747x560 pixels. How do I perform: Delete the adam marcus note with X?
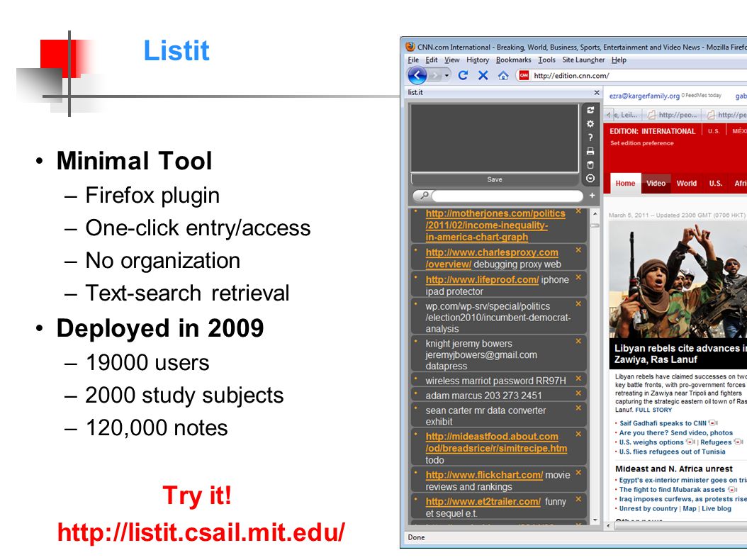coord(578,393)
